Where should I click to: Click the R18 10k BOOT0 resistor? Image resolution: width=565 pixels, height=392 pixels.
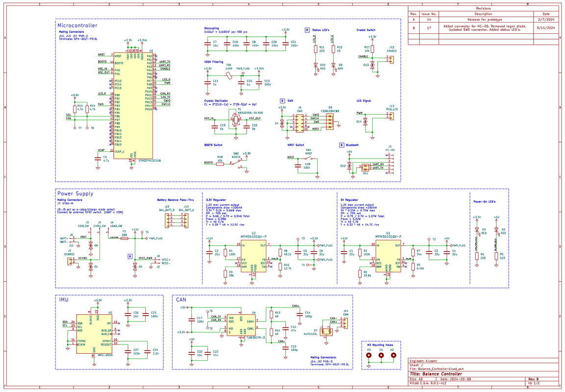[x=220, y=164]
